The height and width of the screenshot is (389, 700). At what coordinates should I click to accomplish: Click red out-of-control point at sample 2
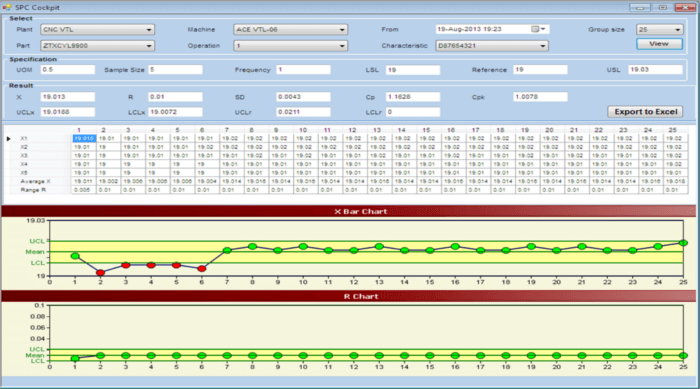click(x=100, y=272)
